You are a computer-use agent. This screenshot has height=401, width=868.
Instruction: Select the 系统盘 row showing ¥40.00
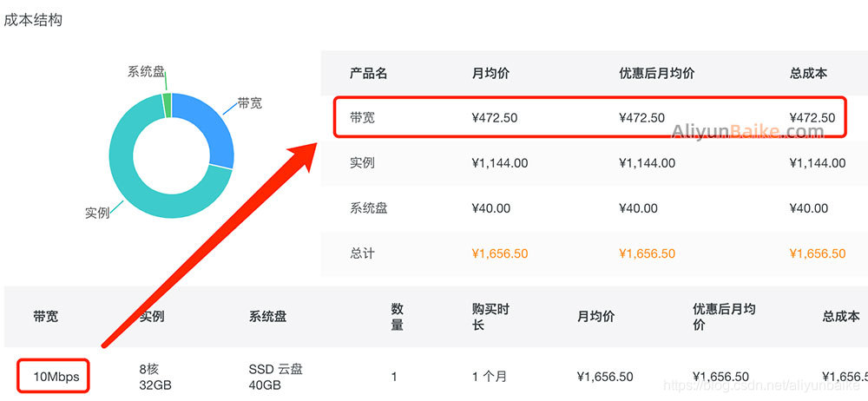click(x=595, y=208)
